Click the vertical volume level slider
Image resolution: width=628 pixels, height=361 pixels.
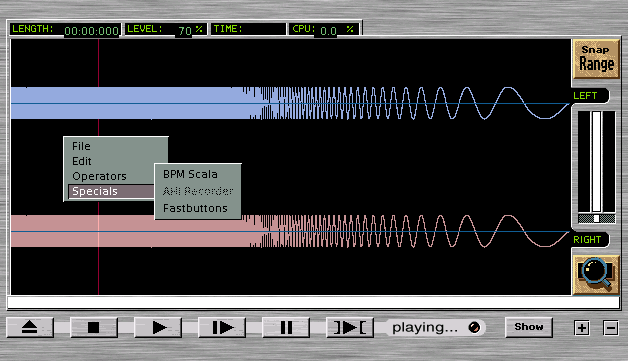click(x=596, y=161)
